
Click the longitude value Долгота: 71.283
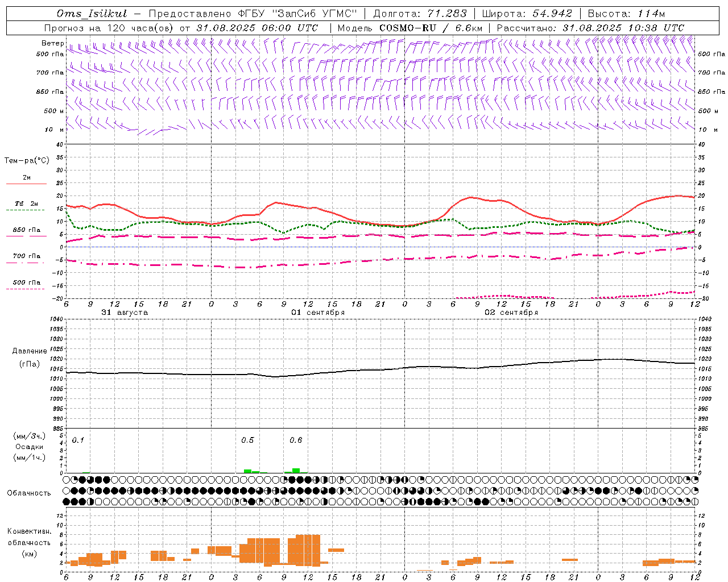pyautogui.click(x=420, y=14)
